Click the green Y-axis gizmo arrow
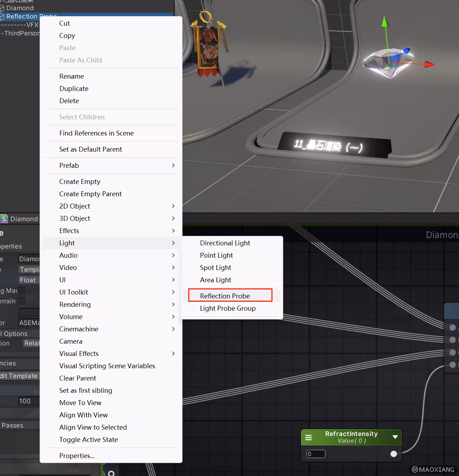The height and width of the screenshot is (476, 459). 385,21
